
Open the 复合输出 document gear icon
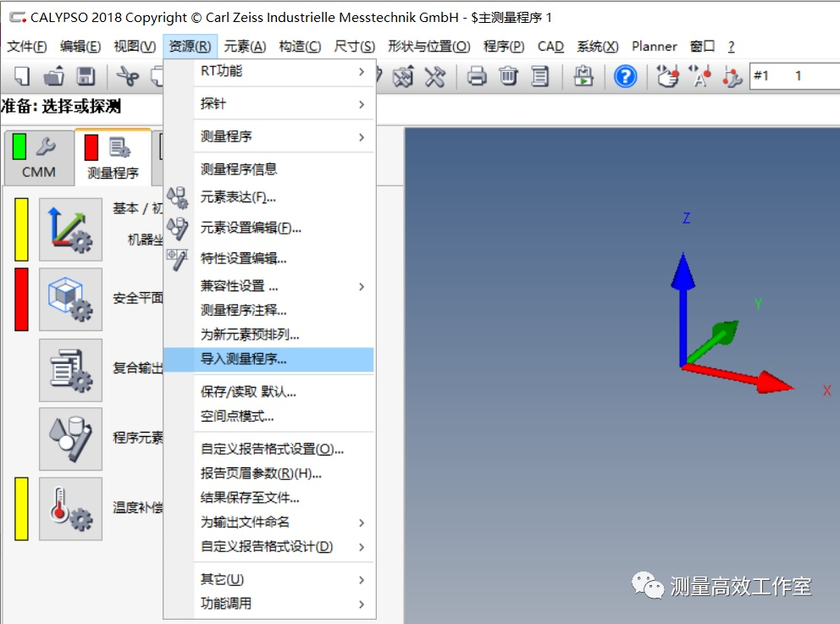70,370
